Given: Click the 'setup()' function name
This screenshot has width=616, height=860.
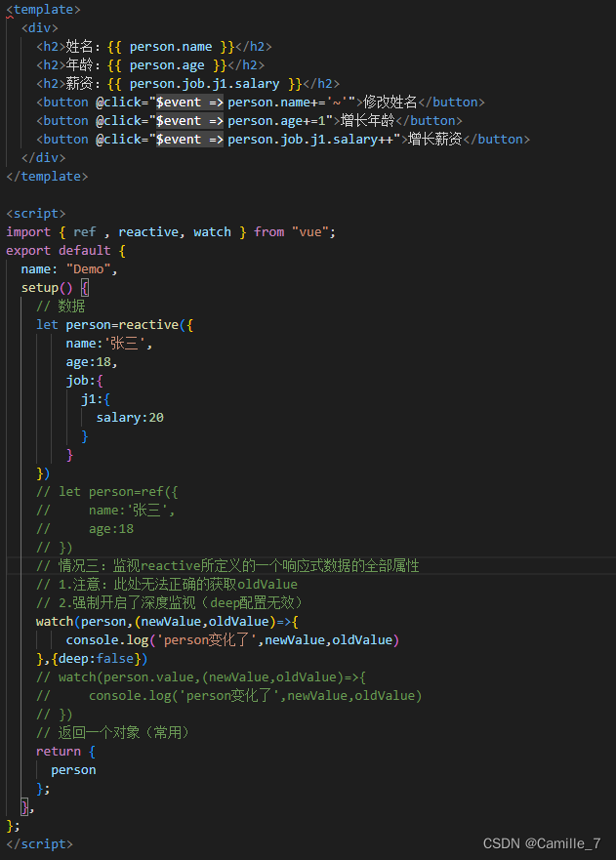Looking at the screenshot, I should click(x=47, y=288).
